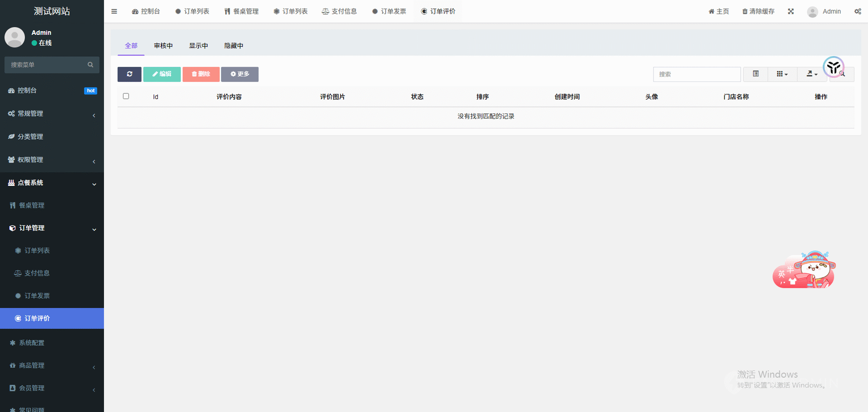This screenshot has width=868, height=412.
Task: Click the red 删除 button
Action: tap(201, 74)
